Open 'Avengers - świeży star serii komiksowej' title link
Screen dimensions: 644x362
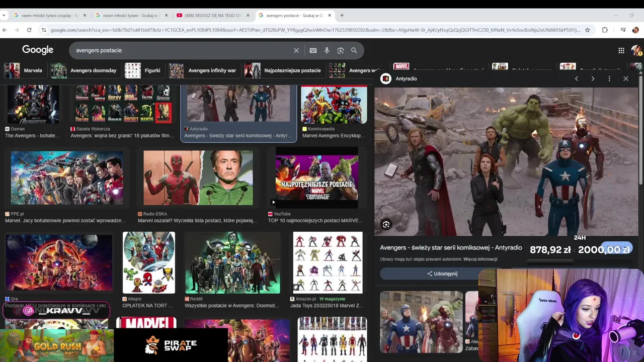(x=451, y=248)
